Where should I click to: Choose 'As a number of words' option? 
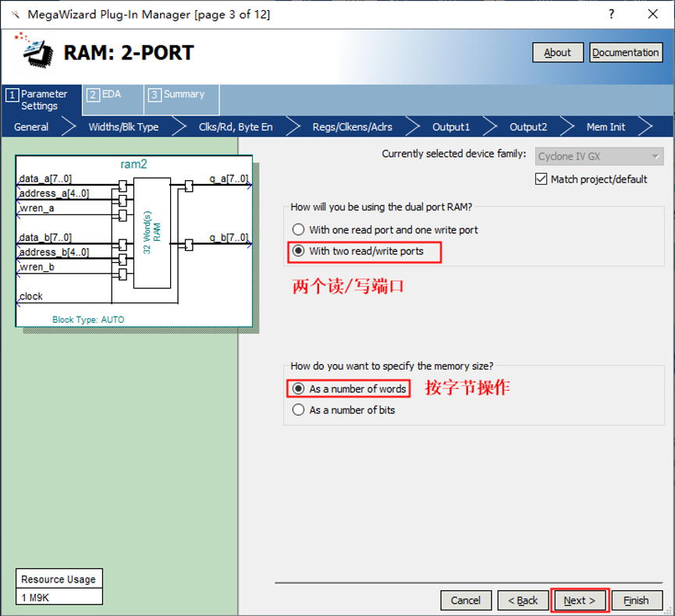point(298,388)
